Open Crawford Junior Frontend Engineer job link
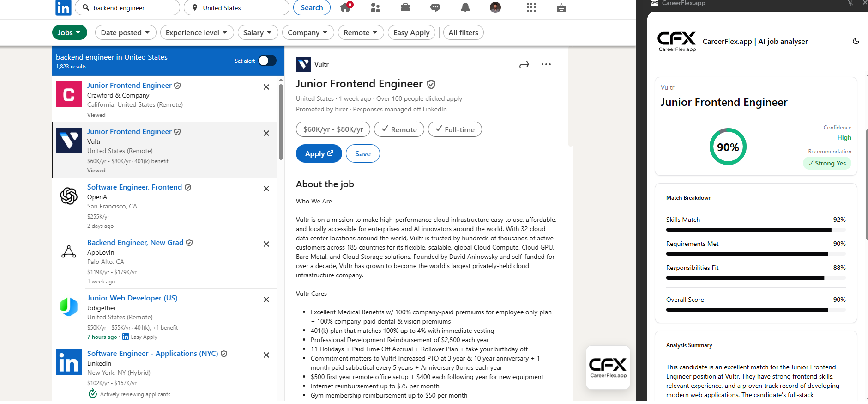 pos(129,86)
